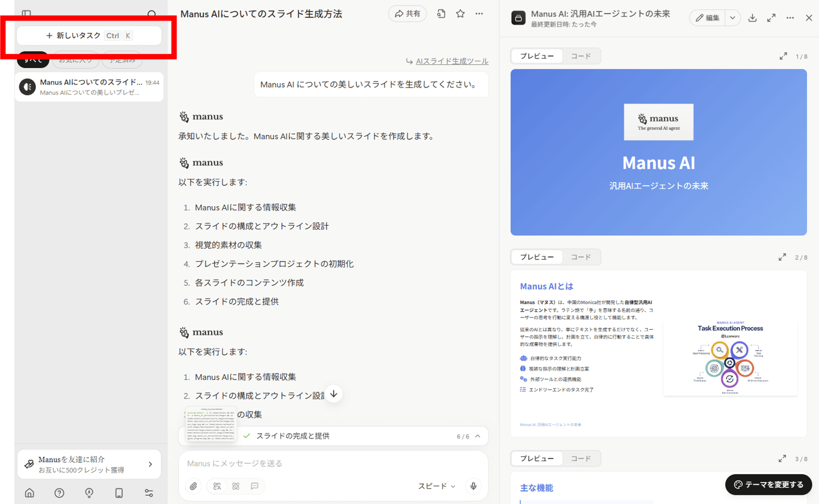Click the list item スライドの完成と提供 in first plan
This screenshot has height=504, width=819.
(237, 302)
